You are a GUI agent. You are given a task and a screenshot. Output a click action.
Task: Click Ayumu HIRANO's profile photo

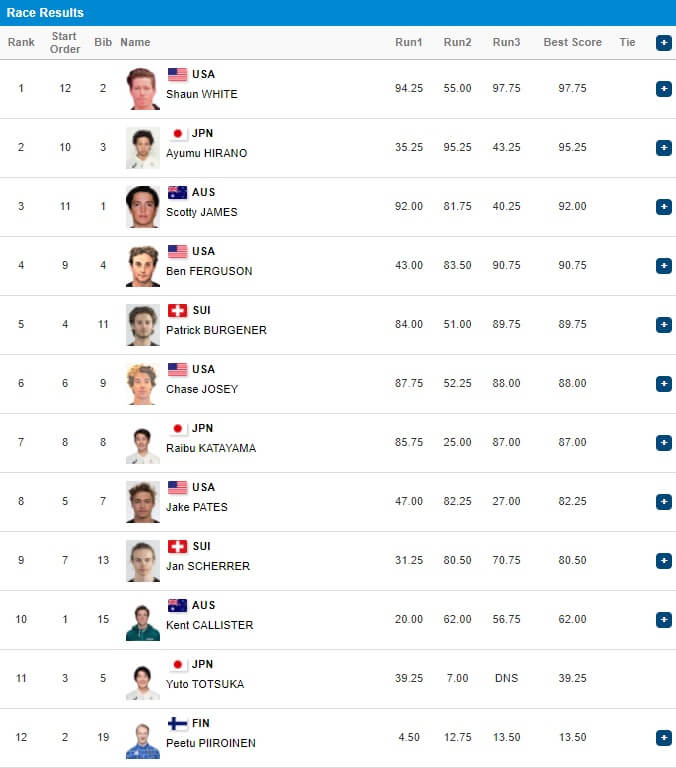143,147
